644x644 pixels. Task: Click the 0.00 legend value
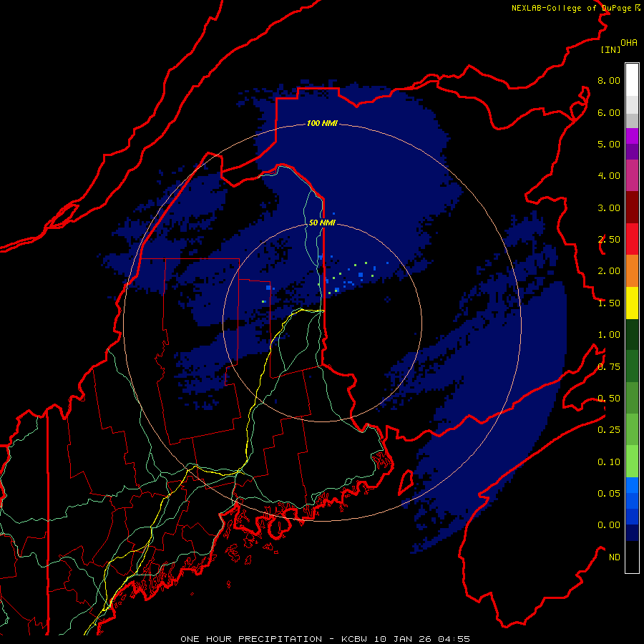[609, 525]
